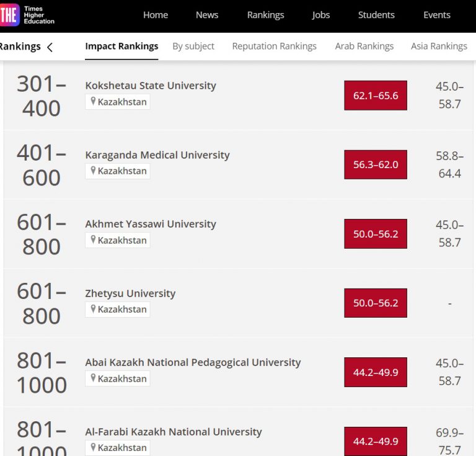Click the location pin under Karaganda Medical University
This screenshot has height=456, width=476.
(x=93, y=171)
